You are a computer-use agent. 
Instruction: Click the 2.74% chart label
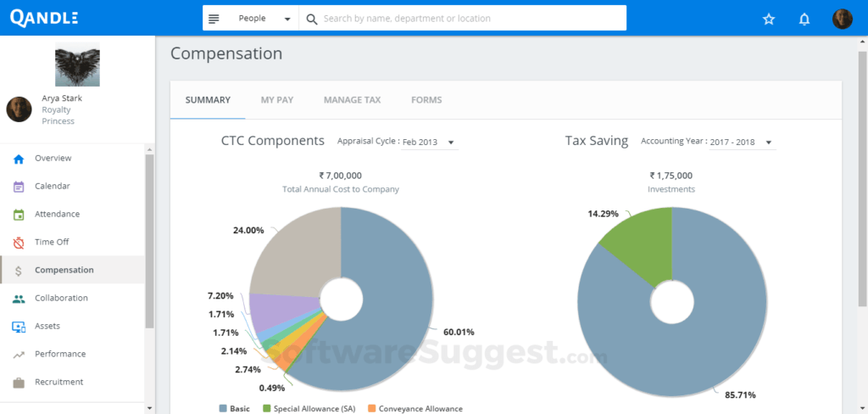point(248,370)
